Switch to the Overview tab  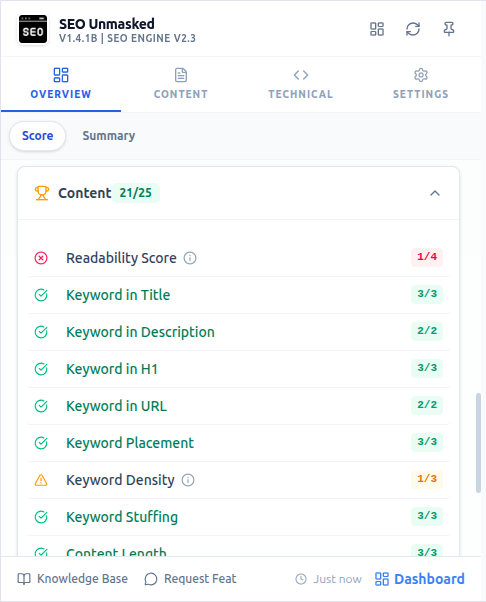[x=61, y=84]
